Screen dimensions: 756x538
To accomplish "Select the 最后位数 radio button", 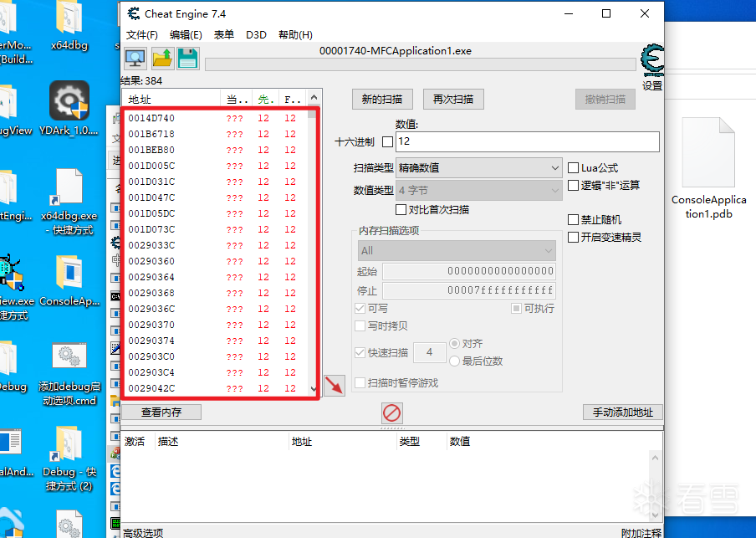I will [x=454, y=361].
